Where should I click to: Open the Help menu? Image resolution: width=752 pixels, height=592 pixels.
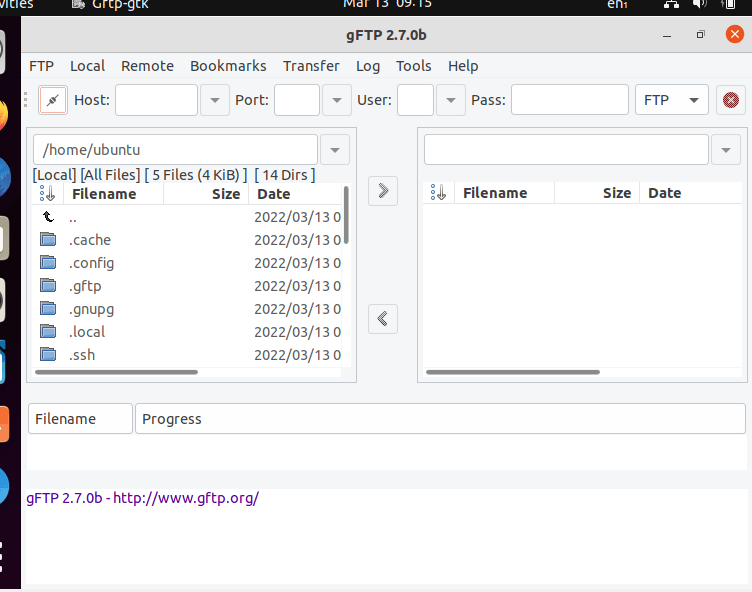point(463,66)
